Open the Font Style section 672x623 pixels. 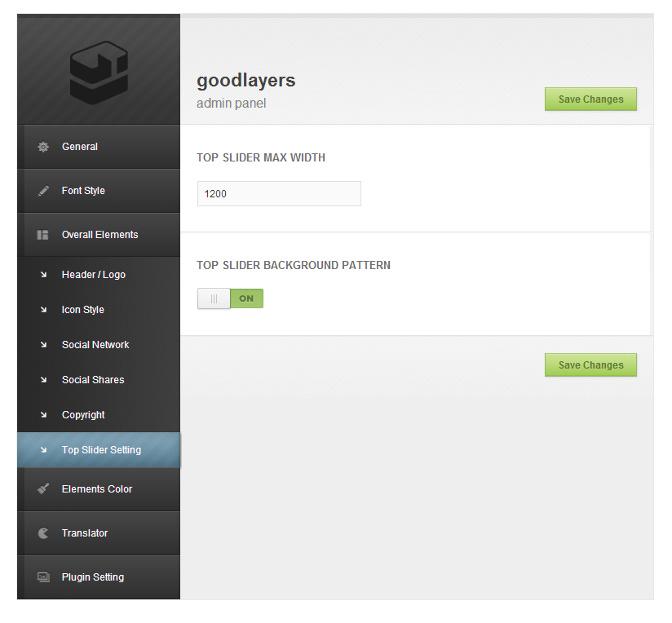(99, 191)
